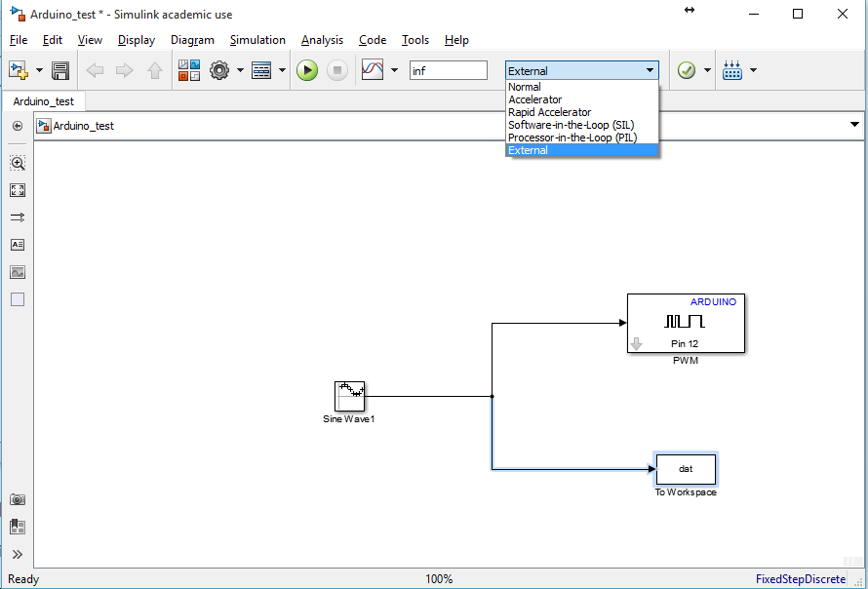Click the screenshot camera icon near bottom sidebar
This screenshot has height=589, width=868.
(17, 498)
